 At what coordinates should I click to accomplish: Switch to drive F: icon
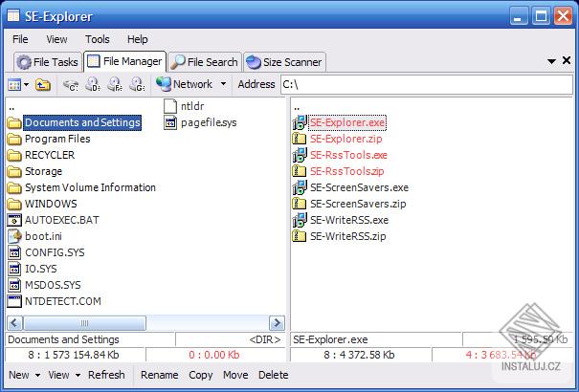pyautogui.click(x=115, y=85)
